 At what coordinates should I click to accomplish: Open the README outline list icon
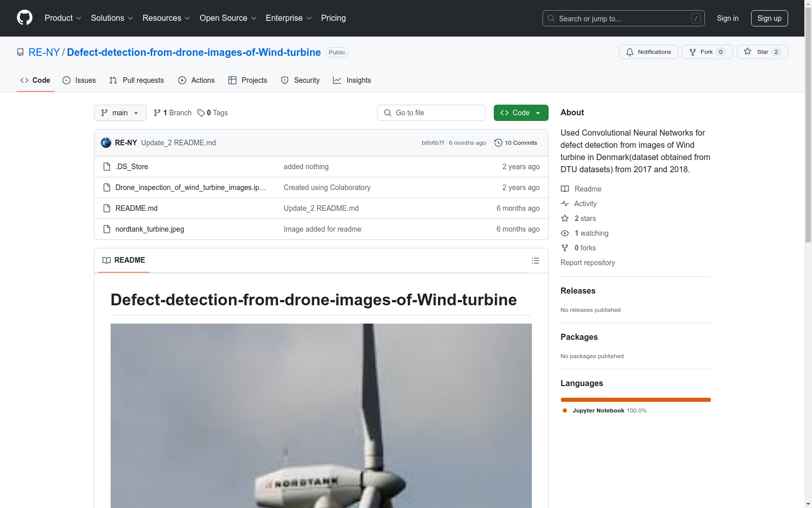pos(535,261)
